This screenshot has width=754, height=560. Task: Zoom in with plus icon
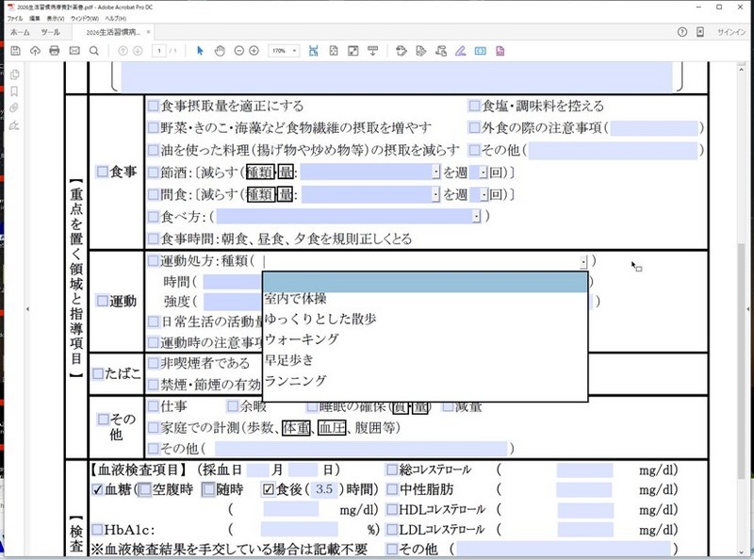pos(254,51)
